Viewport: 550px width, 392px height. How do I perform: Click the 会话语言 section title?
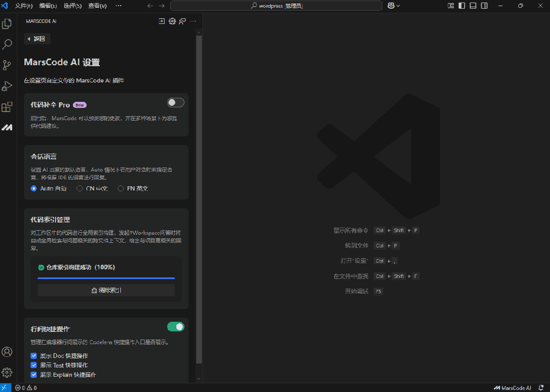click(x=43, y=157)
